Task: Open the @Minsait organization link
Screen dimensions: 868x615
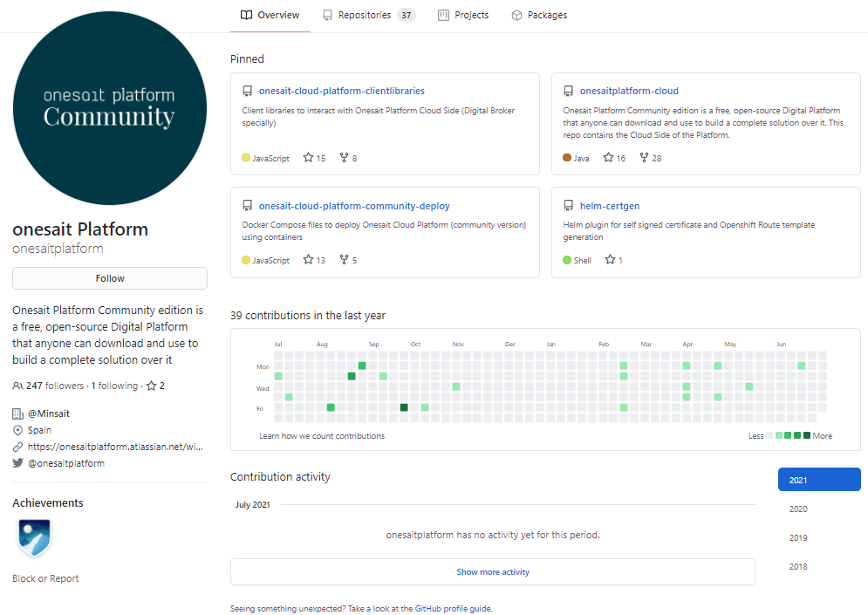Action: click(49, 413)
